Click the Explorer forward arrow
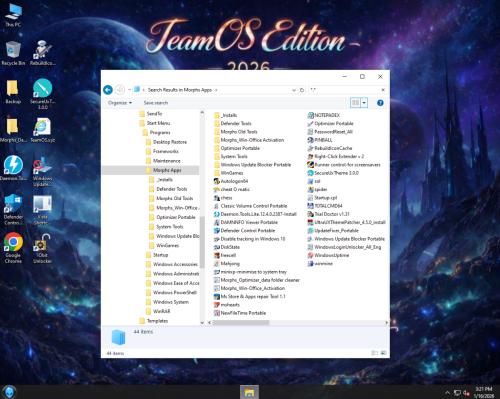Image resolution: width=500 pixels, height=399 pixels. point(120,90)
